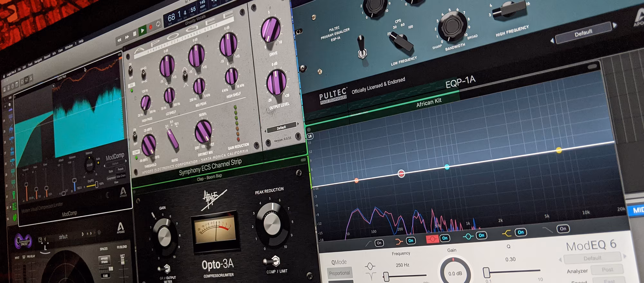Click the yellow EQ node on curve
The image size is (644, 283).
click(559, 150)
